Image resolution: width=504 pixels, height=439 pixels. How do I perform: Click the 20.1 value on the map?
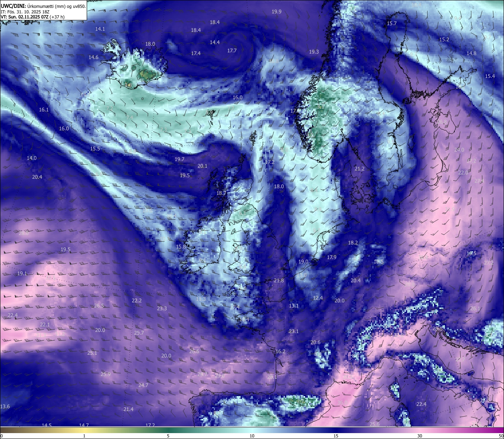click(202, 166)
